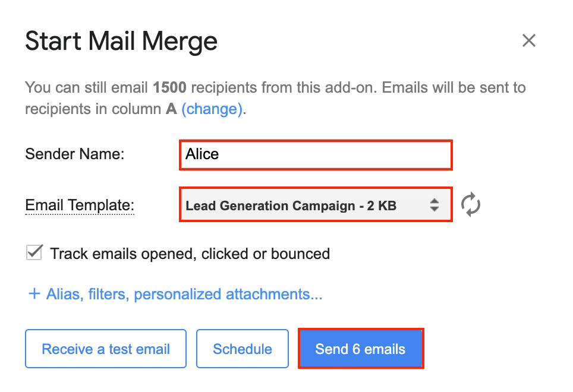Image resolution: width=573 pixels, height=392 pixels.
Task: Select 'Lead Generation Campaign - 2 KB' template text
Action: pos(291,206)
